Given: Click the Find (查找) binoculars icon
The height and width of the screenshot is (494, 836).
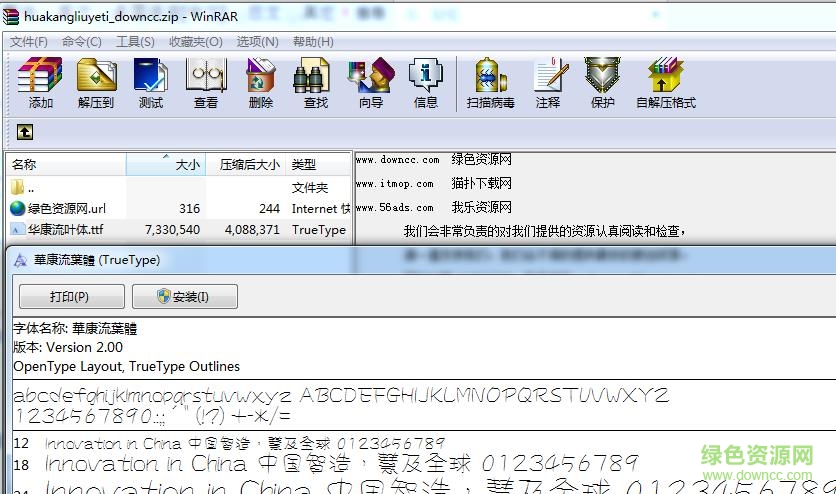Looking at the screenshot, I should [316, 83].
